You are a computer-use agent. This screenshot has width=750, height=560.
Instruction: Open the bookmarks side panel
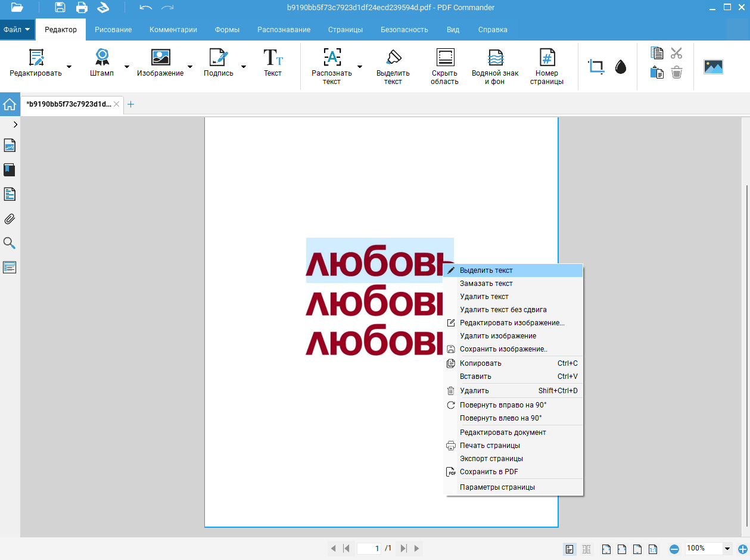(x=10, y=170)
